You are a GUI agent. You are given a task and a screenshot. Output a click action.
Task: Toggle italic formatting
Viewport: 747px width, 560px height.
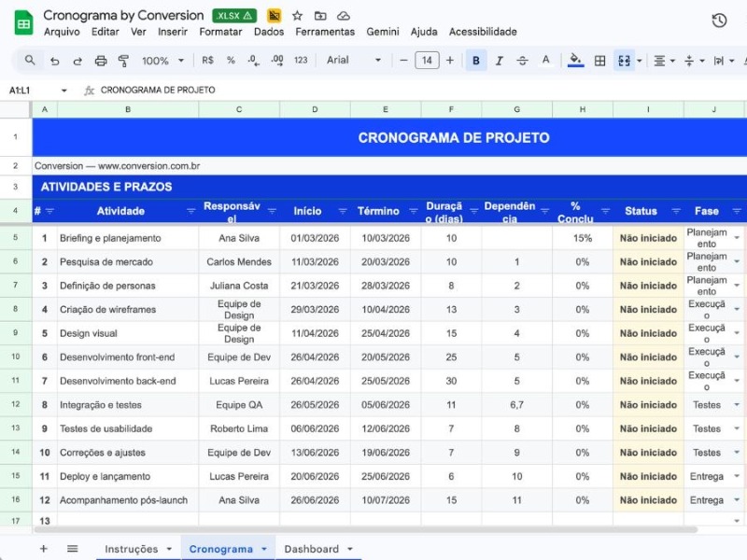tap(500, 61)
